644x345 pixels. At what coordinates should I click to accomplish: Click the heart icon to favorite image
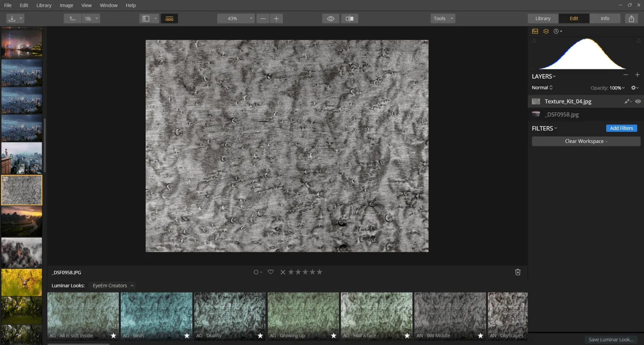271,272
